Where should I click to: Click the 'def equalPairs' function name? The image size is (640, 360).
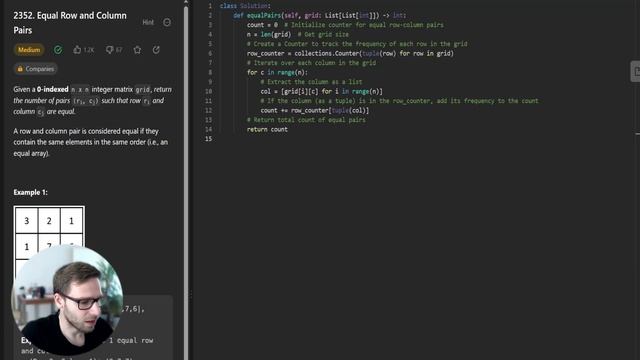[x=264, y=16]
